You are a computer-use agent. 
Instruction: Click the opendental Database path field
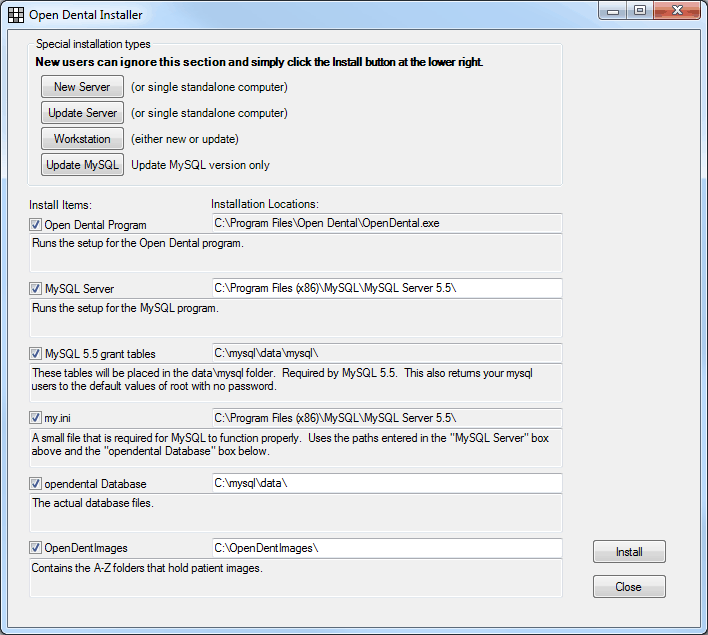click(387, 483)
